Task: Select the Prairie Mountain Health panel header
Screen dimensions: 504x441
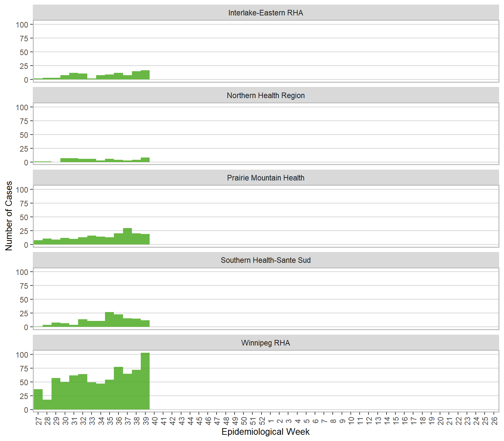Action: 265,178
